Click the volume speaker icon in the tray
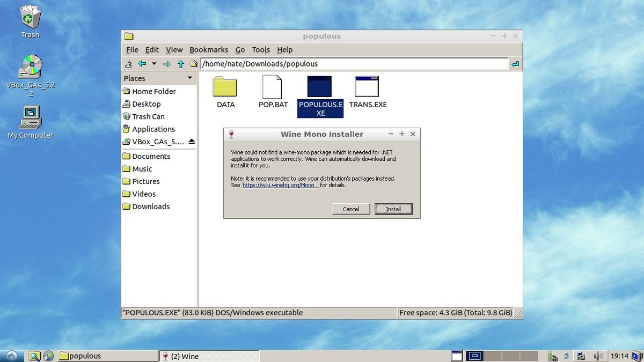 pos(598,355)
